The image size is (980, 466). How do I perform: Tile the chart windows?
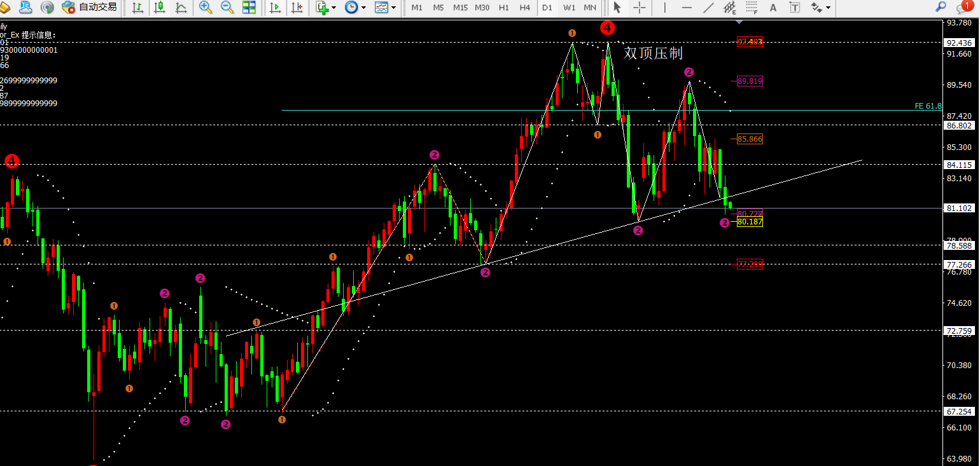(249, 8)
